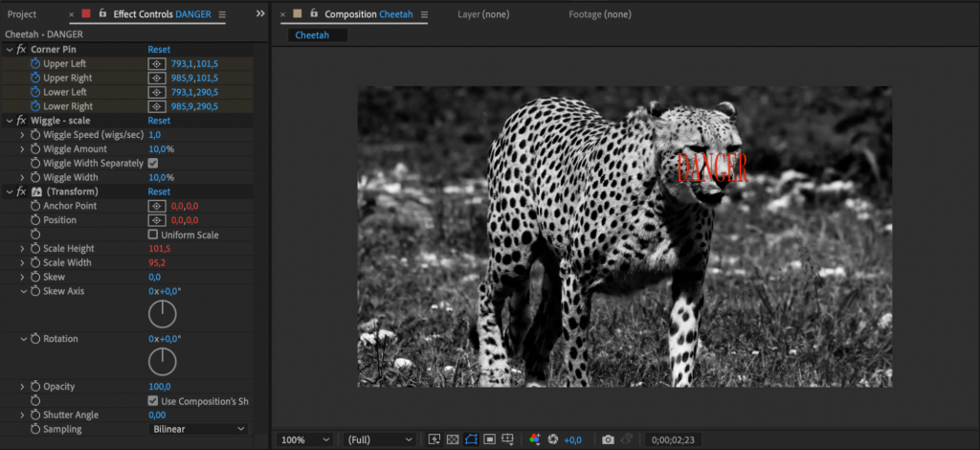Screen dimensions: 980x450
Task: Uncheck Use Composition's Shutter Angle
Action: (153, 400)
